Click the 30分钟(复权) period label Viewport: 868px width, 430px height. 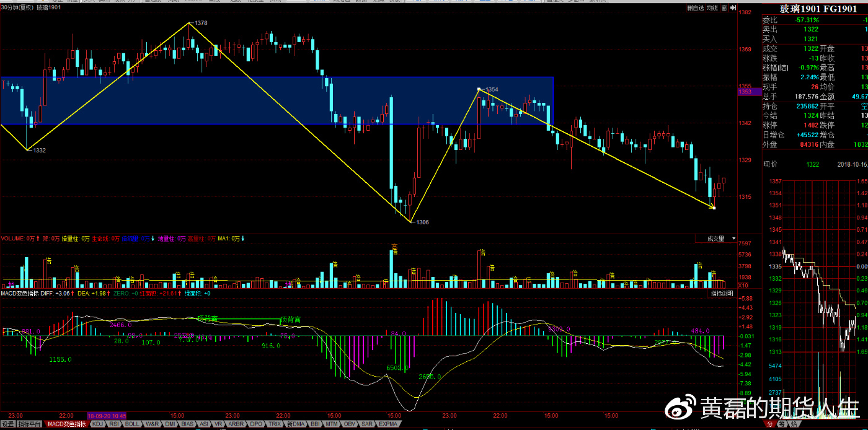tap(17, 8)
